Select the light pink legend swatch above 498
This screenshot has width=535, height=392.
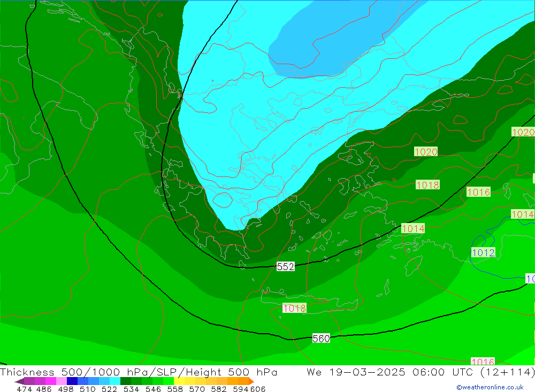(62, 381)
